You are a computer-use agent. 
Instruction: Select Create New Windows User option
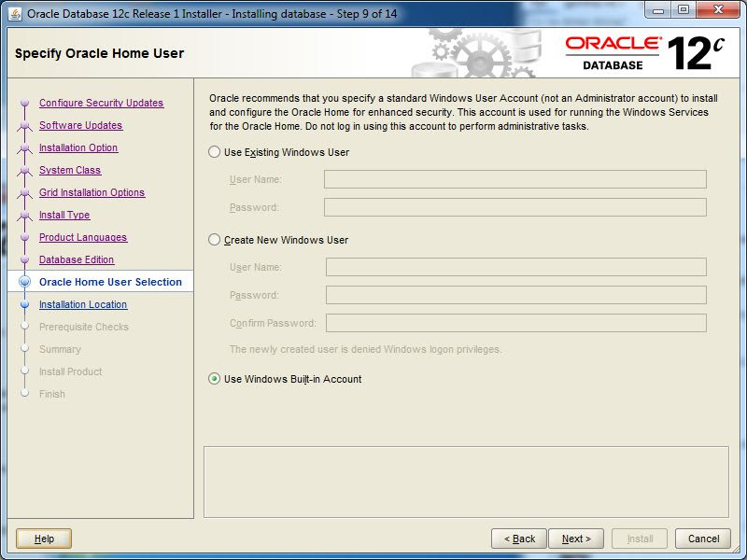[215, 240]
